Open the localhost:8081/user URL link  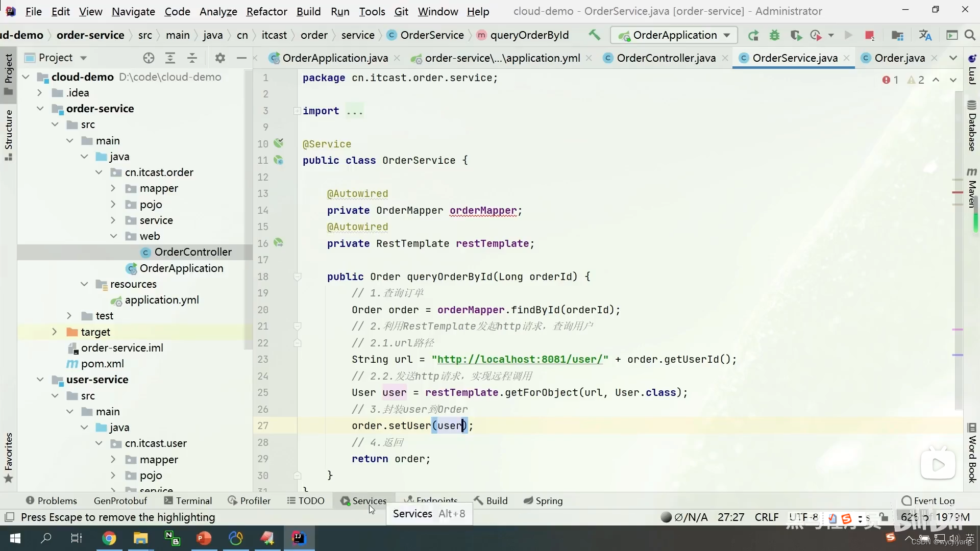point(520,359)
